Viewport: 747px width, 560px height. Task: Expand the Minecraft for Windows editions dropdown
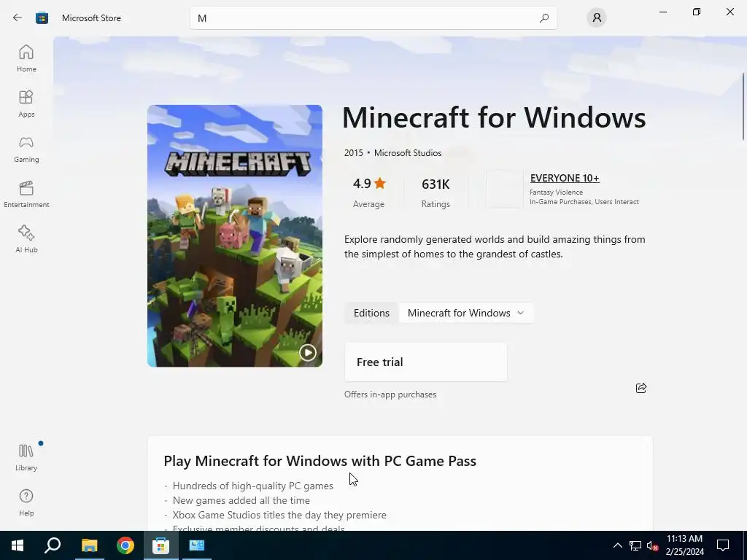[466, 313]
